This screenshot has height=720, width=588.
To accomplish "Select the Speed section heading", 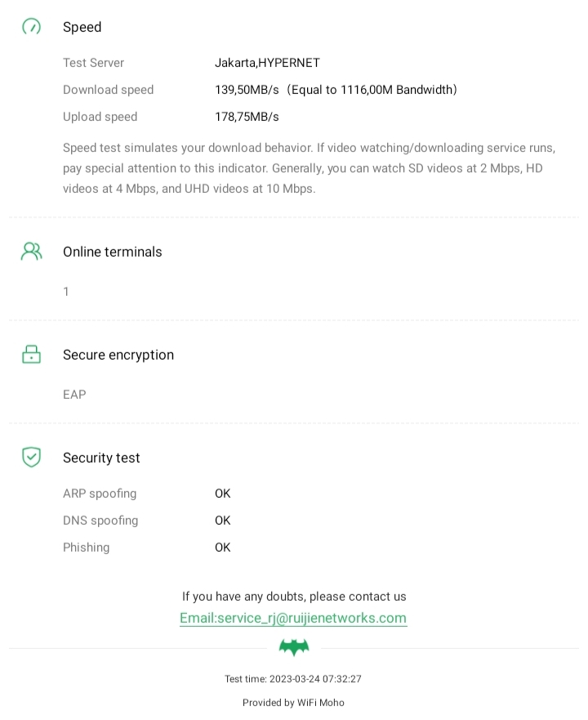I will [x=82, y=27].
